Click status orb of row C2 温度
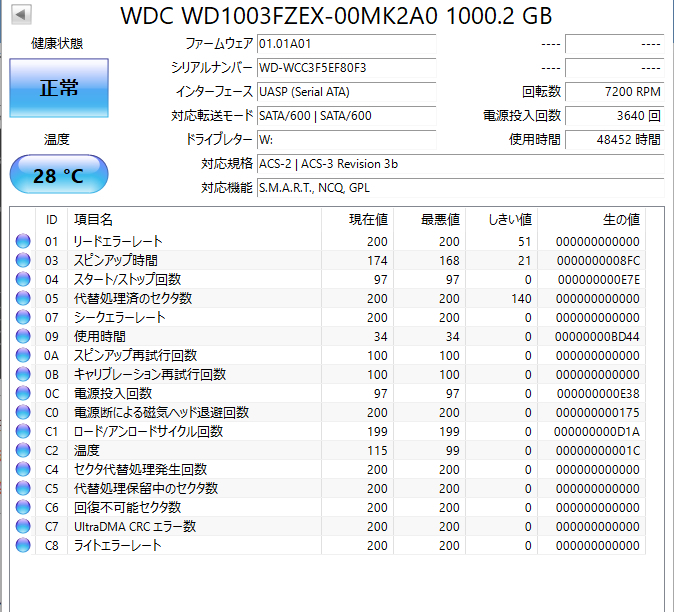The image size is (674, 612). coord(23,450)
